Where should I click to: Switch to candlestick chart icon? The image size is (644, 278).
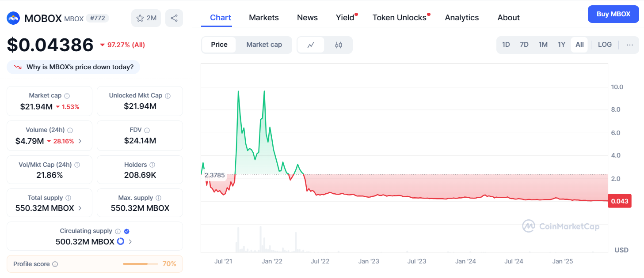click(x=339, y=45)
